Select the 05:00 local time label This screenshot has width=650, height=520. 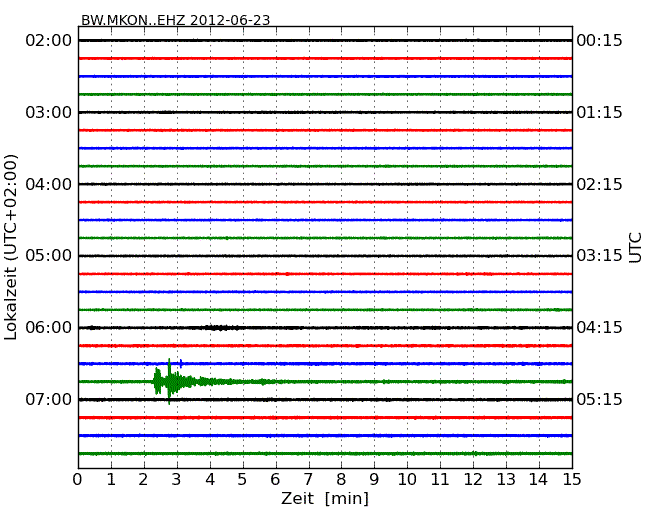click(x=49, y=255)
